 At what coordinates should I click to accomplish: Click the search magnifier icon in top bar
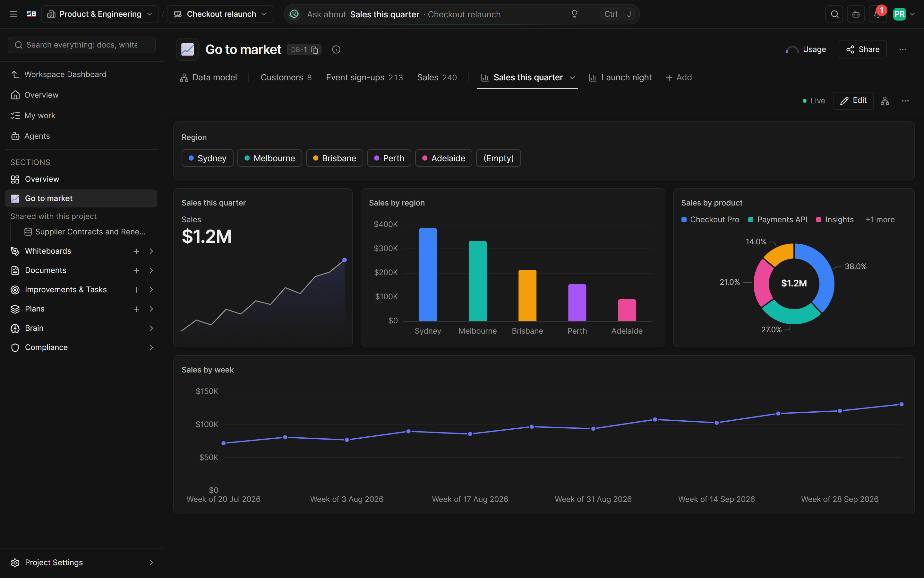pyautogui.click(x=834, y=14)
